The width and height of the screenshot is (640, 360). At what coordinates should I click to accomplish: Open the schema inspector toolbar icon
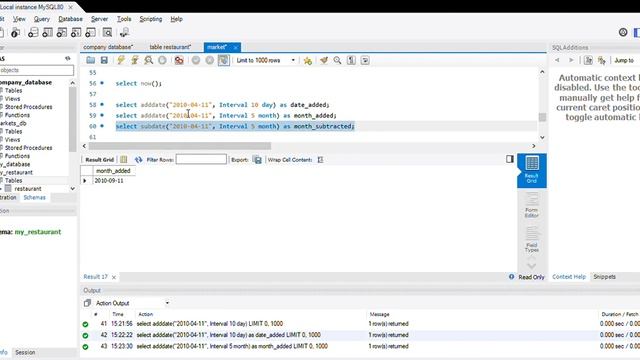click(x=16, y=33)
